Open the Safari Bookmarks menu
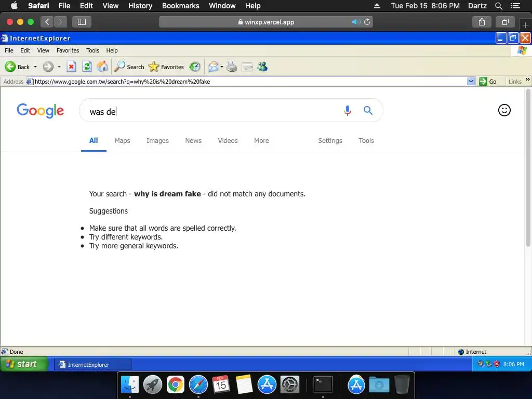Image resolution: width=532 pixels, height=399 pixels. (x=180, y=6)
